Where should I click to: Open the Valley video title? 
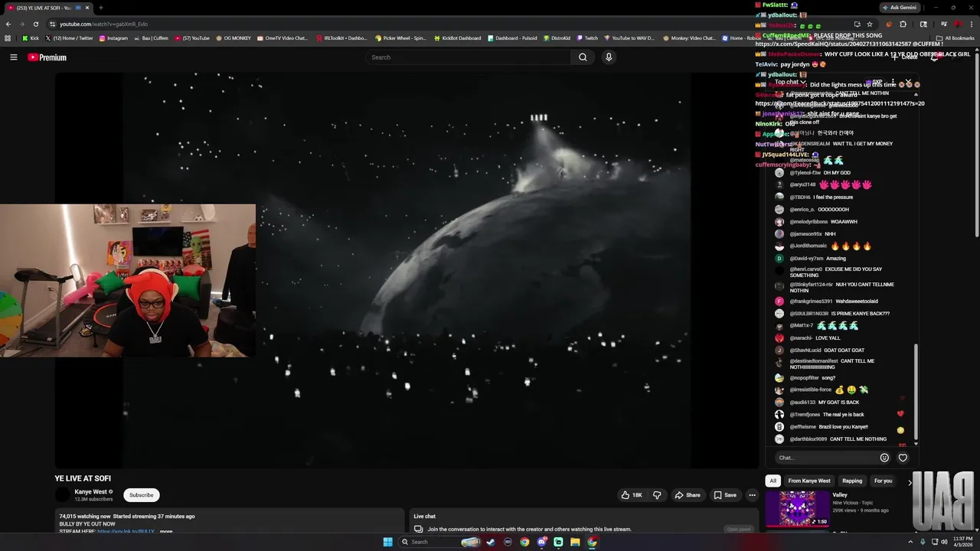840,495
